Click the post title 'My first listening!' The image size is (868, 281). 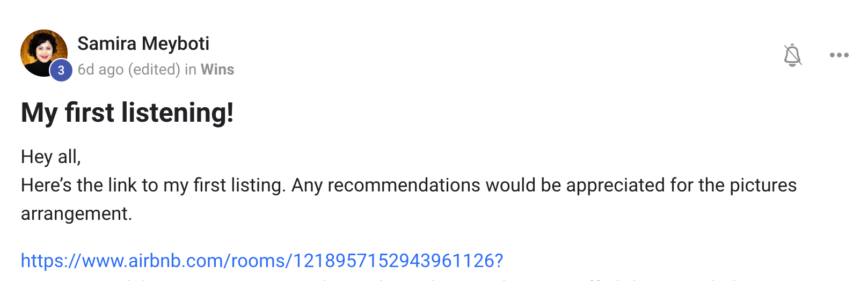[127, 113]
